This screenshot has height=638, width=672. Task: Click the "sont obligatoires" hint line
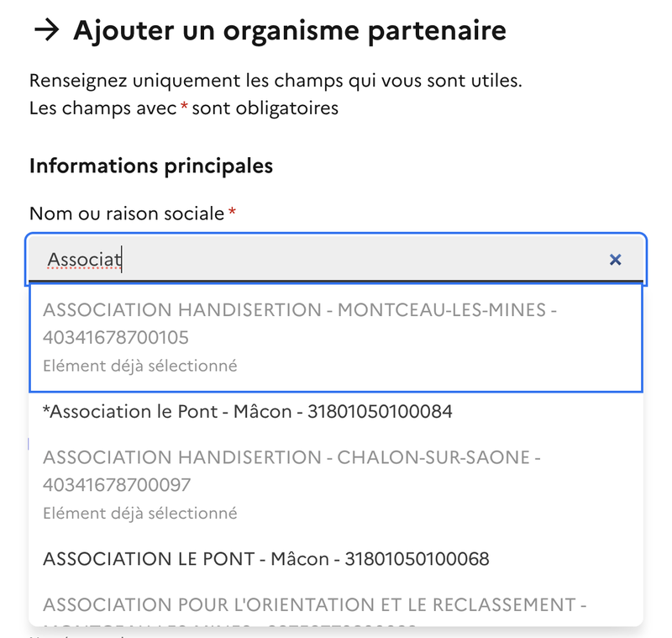point(265,108)
